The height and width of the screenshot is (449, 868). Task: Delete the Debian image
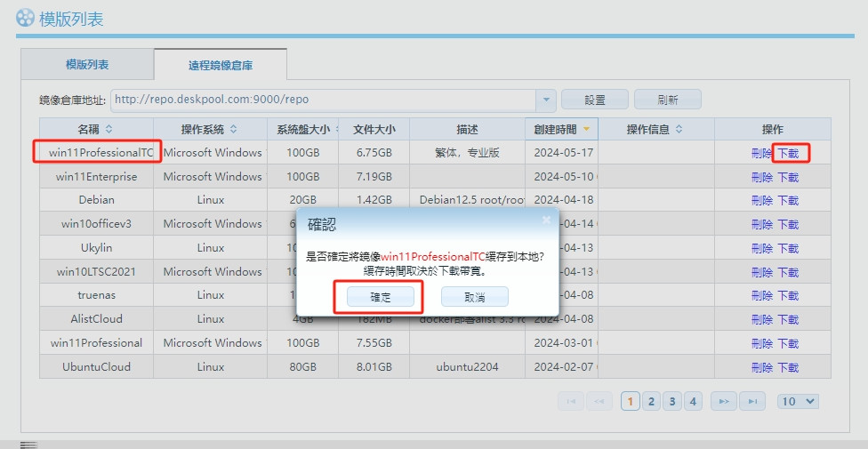click(761, 200)
